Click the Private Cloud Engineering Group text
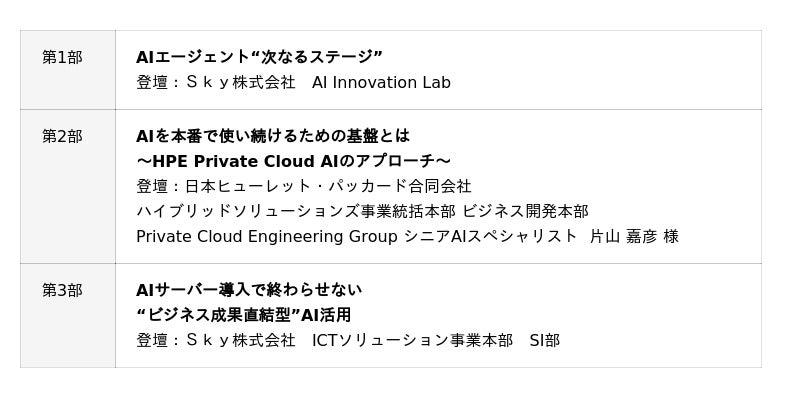This screenshot has width=800, height=398. pos(267,237)
